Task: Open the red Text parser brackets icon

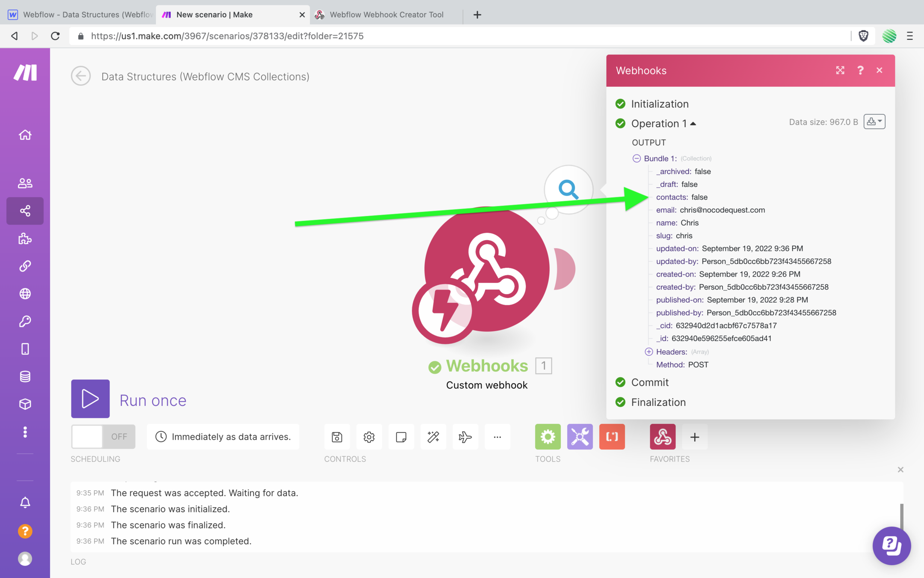Action: pos(612,437)
